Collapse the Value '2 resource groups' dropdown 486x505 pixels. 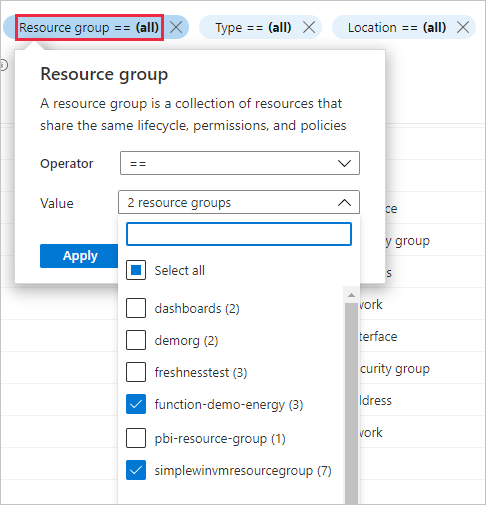pos(239,202)
